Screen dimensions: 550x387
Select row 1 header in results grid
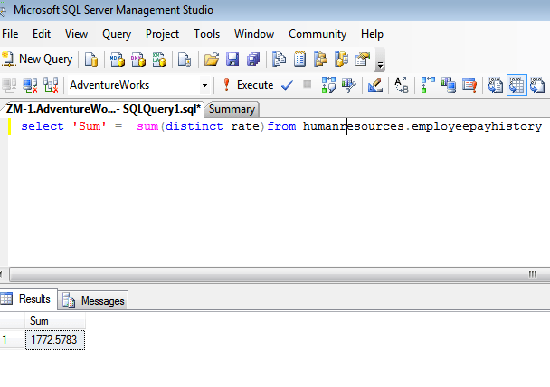[x=12, y=340]
